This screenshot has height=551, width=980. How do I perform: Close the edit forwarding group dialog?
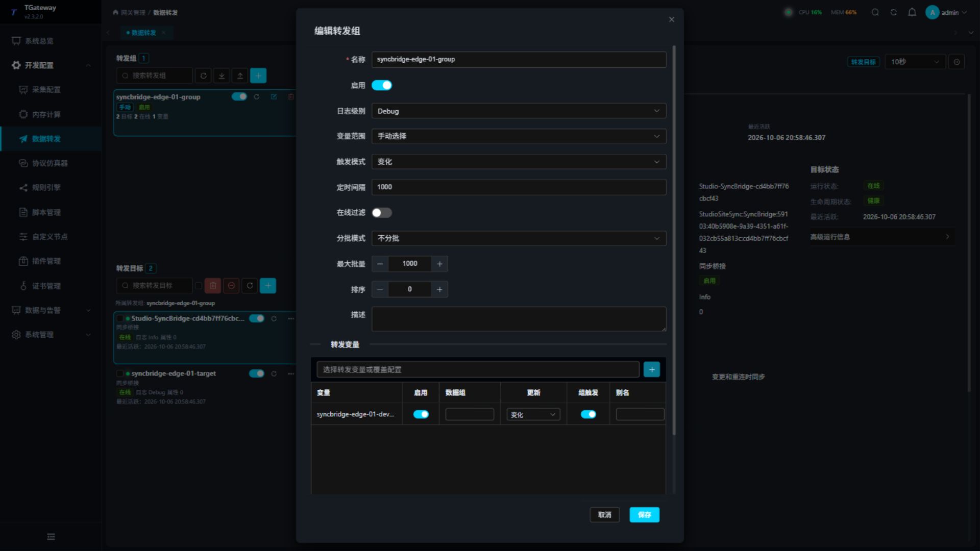[671, 19]
